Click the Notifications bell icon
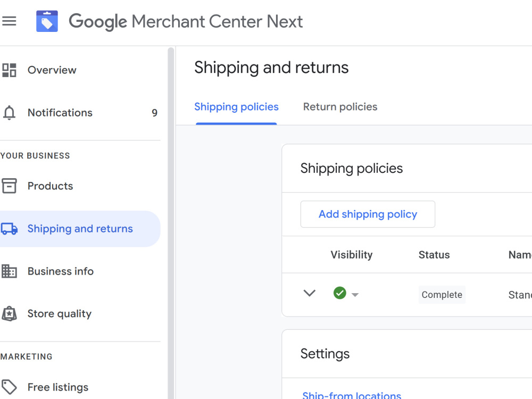Image resolution: width=532 pixels, height=399 pixels. pyautogui.click(x=9, y=113)
